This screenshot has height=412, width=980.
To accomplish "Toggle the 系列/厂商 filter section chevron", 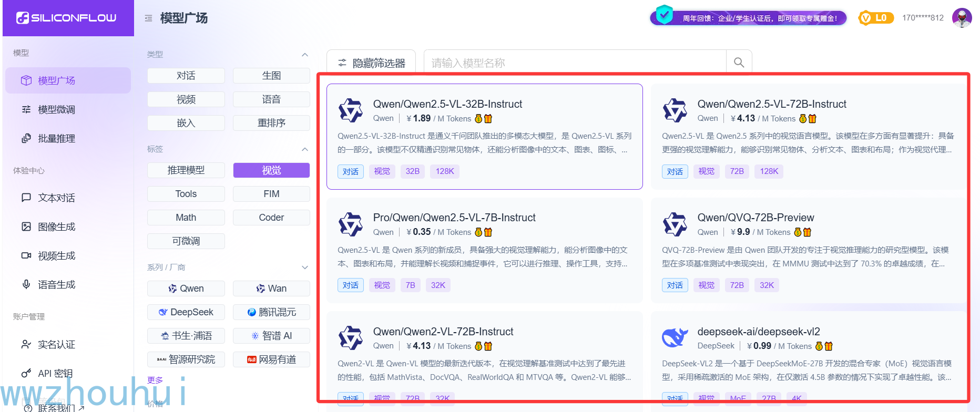I will 305,267.
